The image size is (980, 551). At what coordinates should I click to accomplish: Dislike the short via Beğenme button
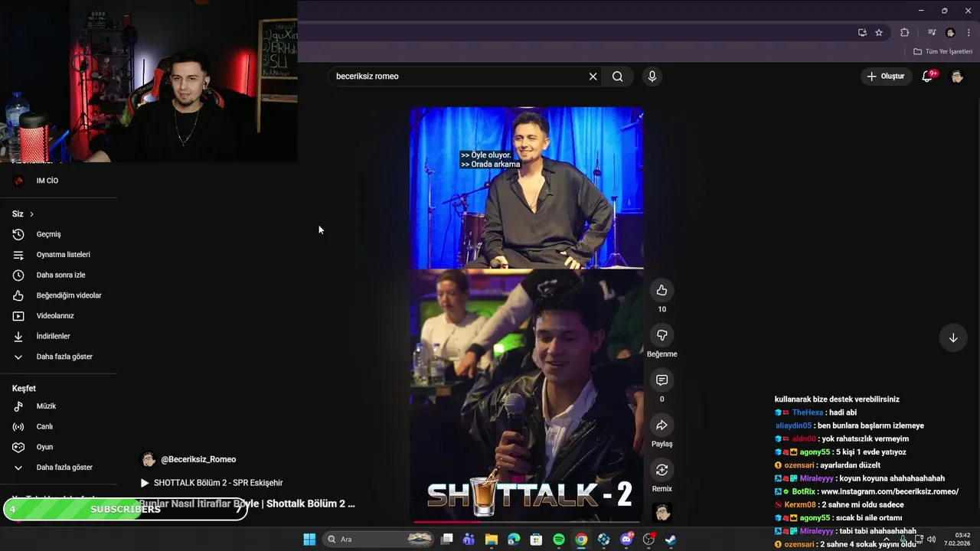point(661,335)
